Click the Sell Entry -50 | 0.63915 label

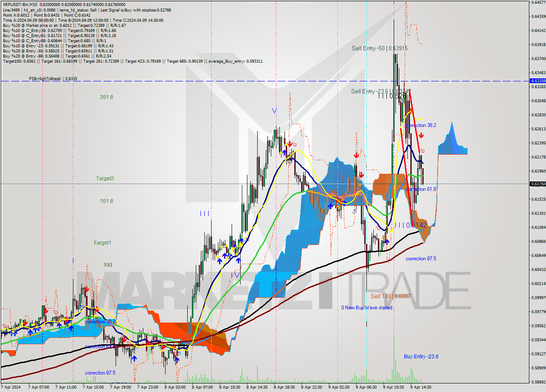pyautogui.click(x=380, y=49)
